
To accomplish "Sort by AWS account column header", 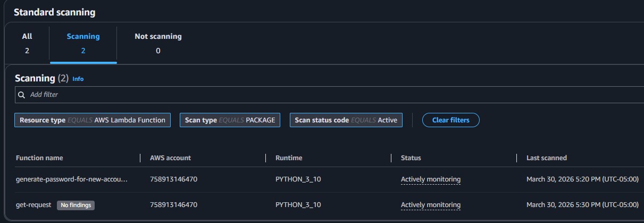I will tap(170, 158).
